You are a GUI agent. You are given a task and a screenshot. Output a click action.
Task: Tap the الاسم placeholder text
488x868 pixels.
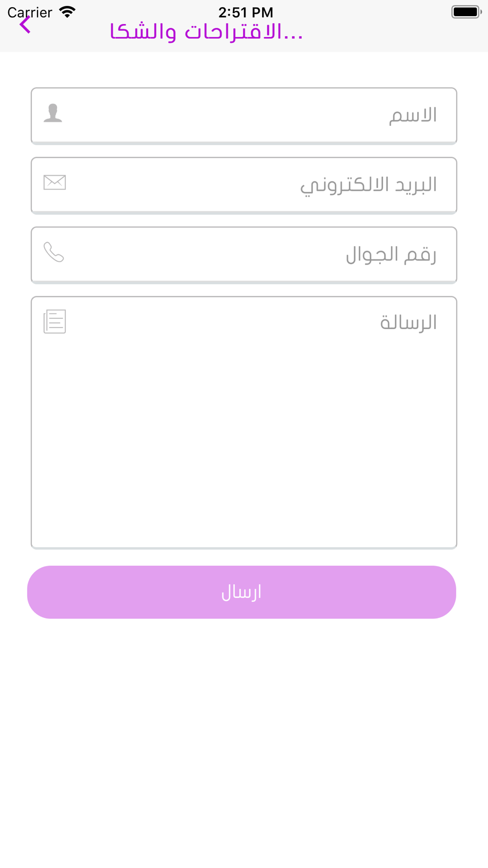413,116
